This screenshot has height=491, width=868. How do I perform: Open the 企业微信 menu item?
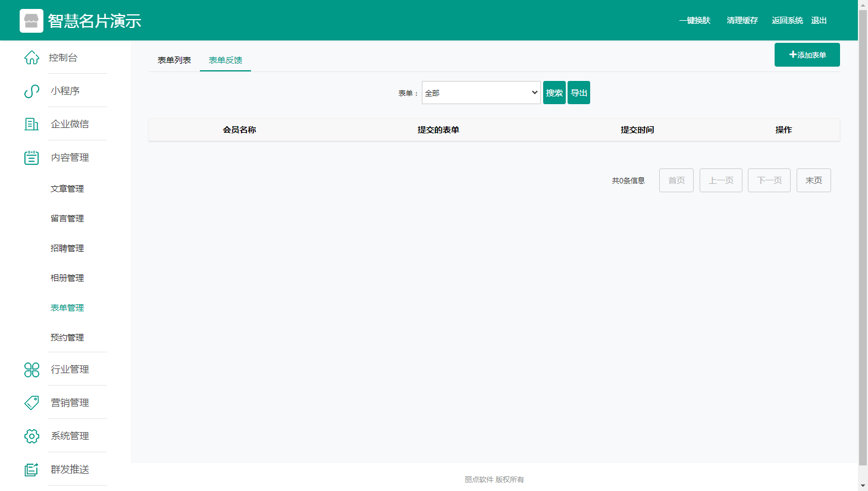pyautogui.click(x=70, y=124)
